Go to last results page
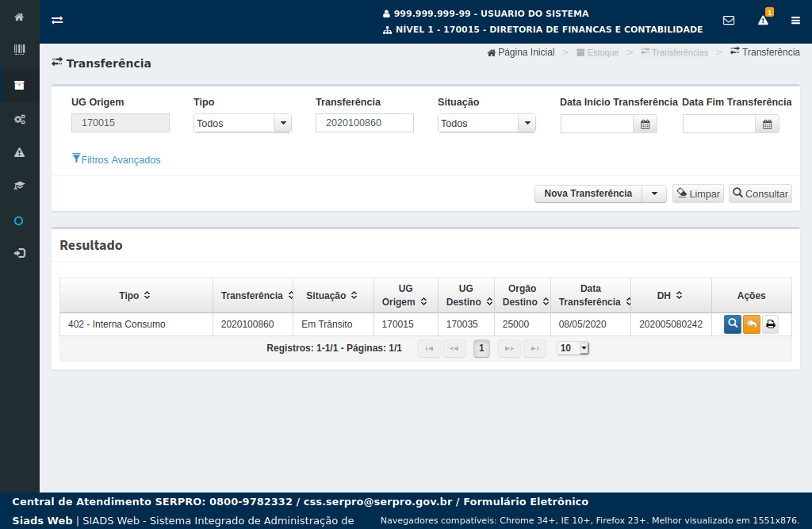Screen dimensions: 812x529 coord(534,348)
